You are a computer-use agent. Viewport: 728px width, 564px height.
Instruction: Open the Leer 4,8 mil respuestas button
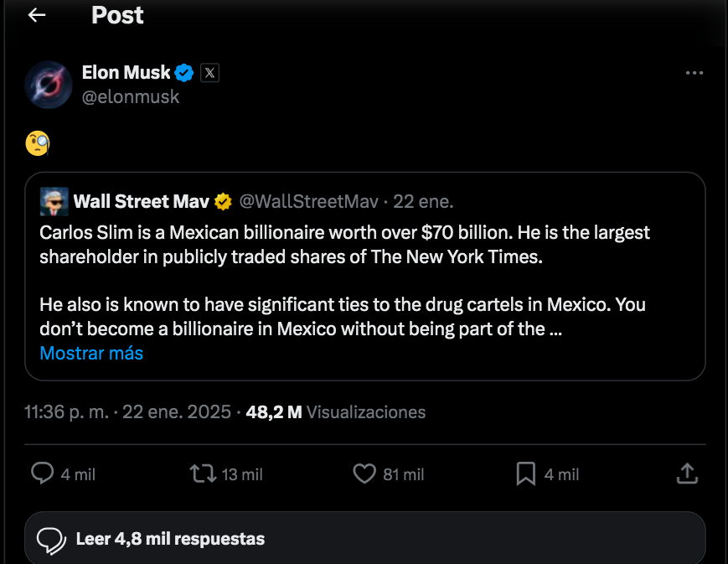point(170,538)
